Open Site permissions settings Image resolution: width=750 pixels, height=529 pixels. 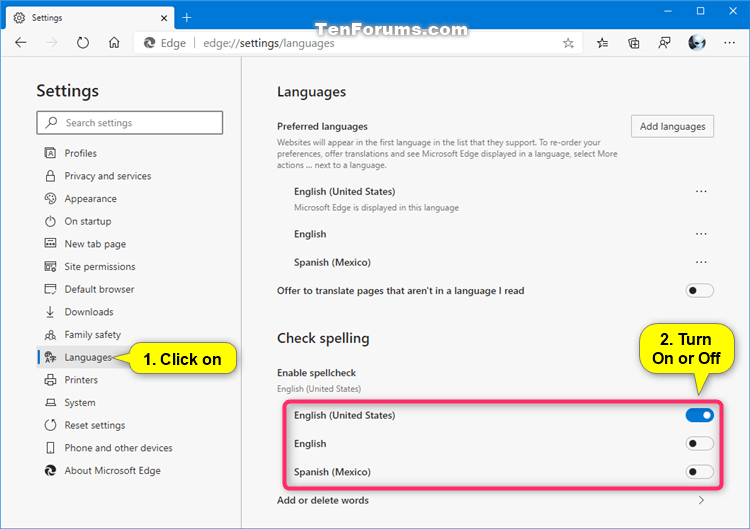tap(100, 266)
